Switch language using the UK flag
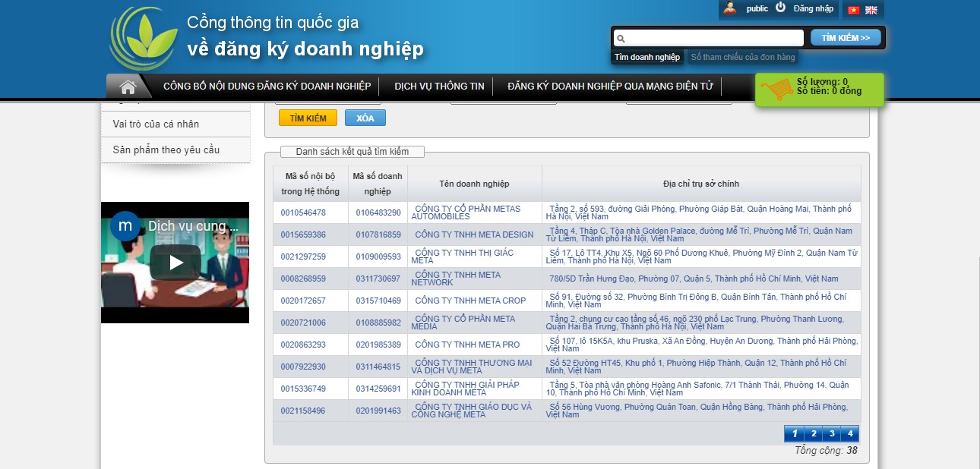The width and height of the screenshot is (980, 469). (x=871, y=10)
